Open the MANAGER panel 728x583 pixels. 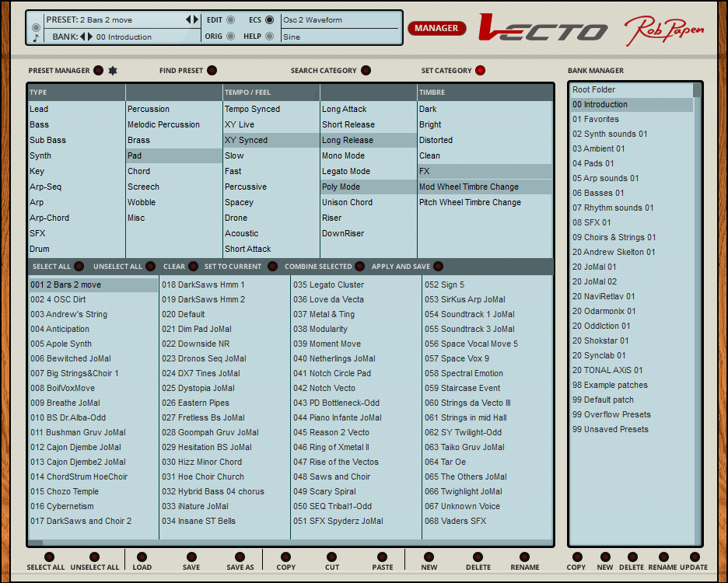(x=436, y=27)
